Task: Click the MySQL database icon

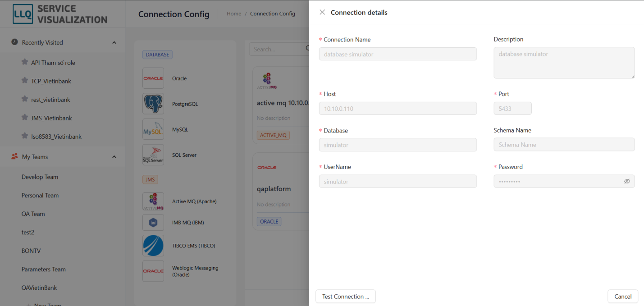Action: coord(153,130)
